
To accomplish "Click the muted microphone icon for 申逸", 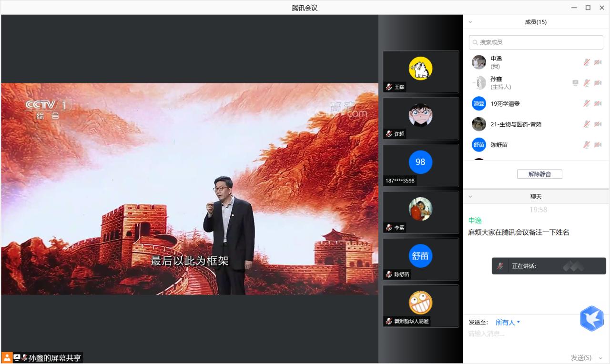I will [x=587, y=62].
